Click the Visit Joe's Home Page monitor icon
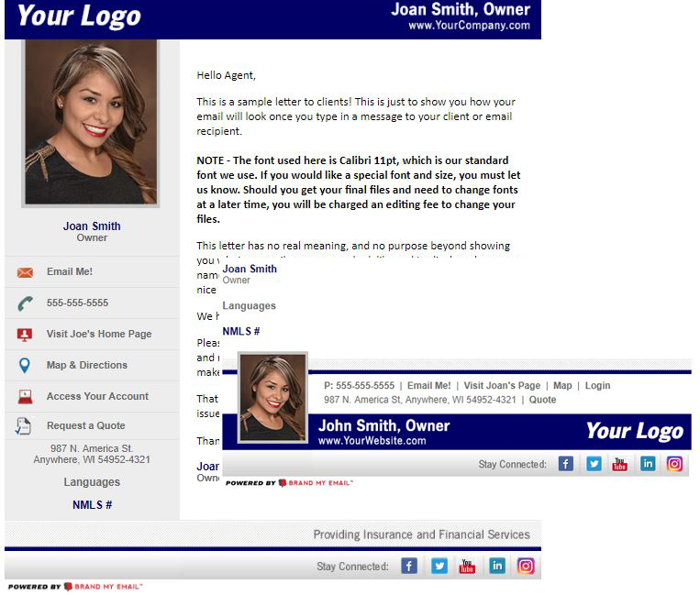The height and width of the screenshot is (595, 700). (x=25, y=335)
